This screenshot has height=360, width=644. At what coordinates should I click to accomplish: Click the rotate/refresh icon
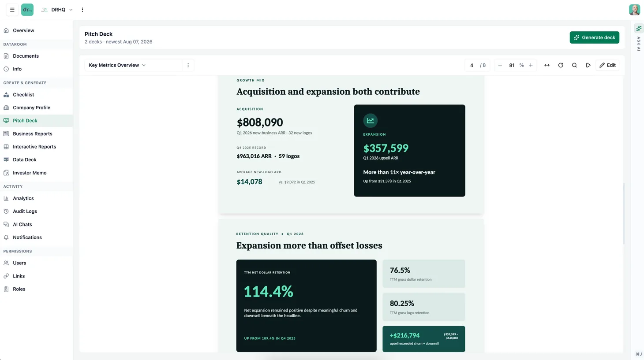click(x=561, y=65)
